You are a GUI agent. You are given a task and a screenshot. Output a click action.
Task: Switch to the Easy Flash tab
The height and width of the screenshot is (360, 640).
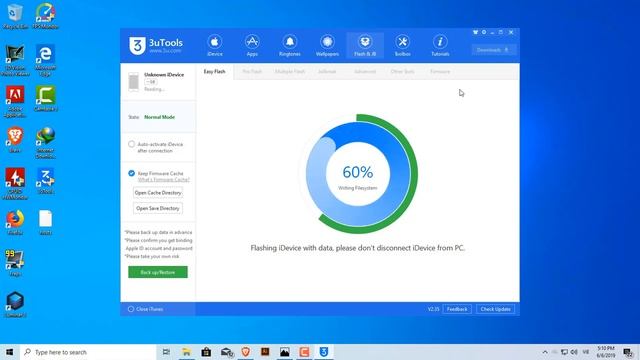[x=215, y=71]
